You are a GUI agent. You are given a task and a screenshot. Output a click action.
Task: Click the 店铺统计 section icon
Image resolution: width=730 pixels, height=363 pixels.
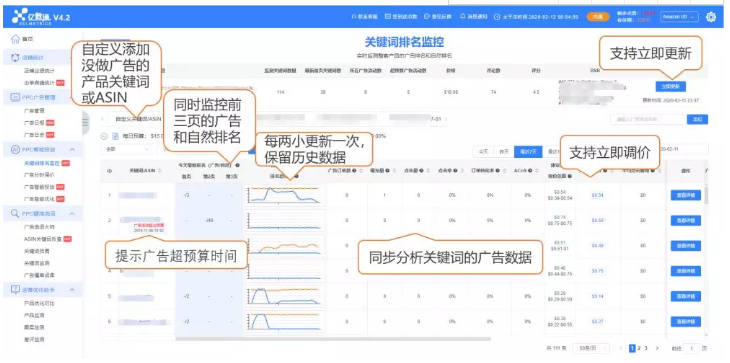pyautogui.click(x=15, y=57)
